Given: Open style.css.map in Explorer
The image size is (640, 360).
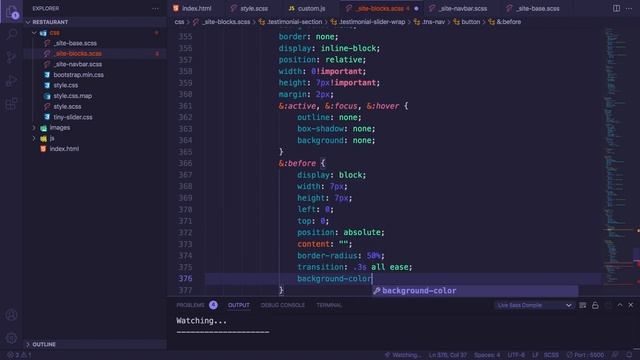Looking at the screenshot, I should [x=95, y=96].
